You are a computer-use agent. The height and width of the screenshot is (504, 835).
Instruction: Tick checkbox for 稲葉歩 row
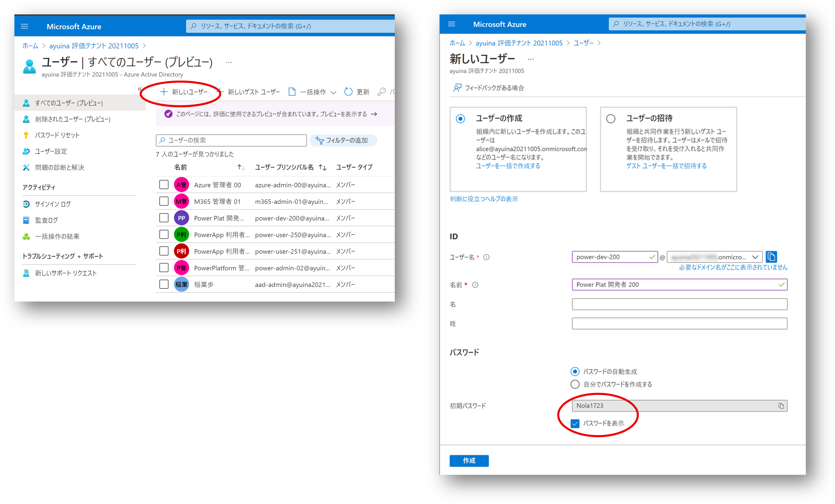point(164,284)
